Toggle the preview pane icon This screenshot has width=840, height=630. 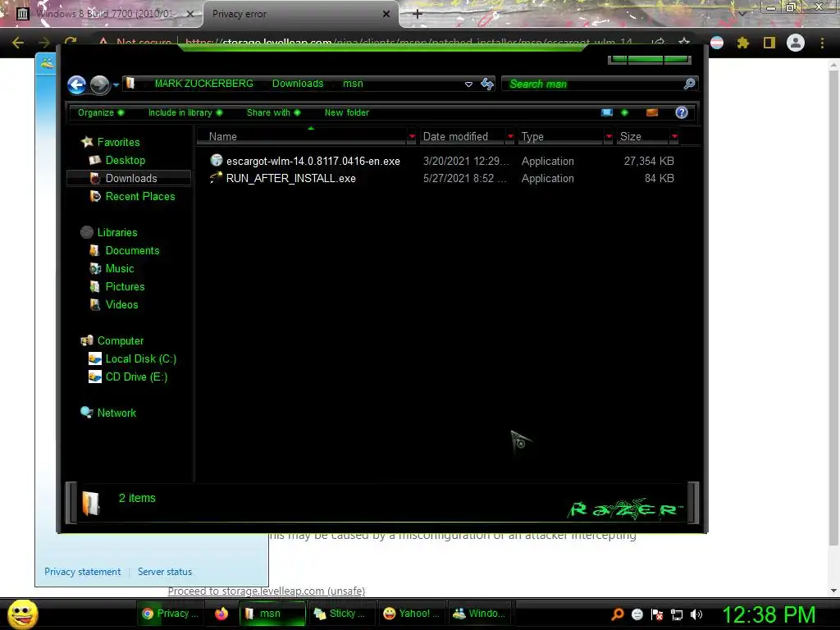[x=652, y=112]
